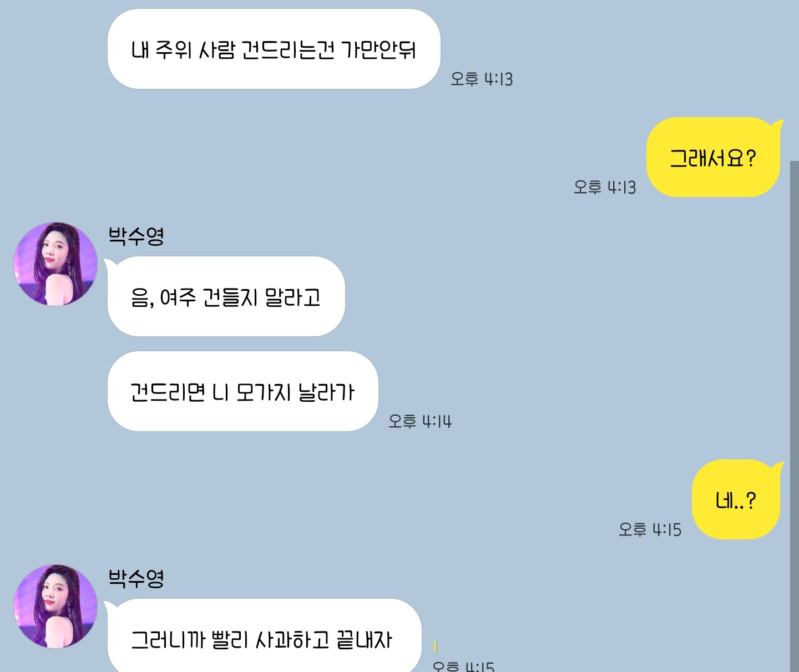Screen dimensions: 799x672
Task: Tap the message 음, 여주 건들지 말라고
Action: pyautogui.click(x=226, y=296)
